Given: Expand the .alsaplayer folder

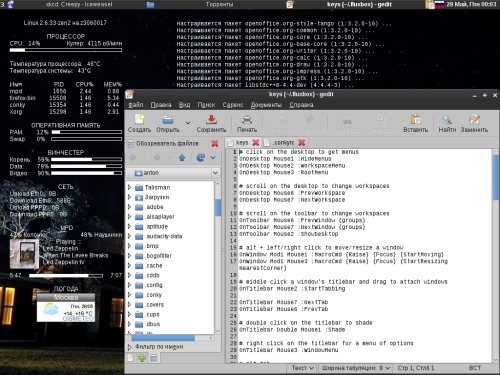Looking at the screenshot, I should pyautogui.click(x=130, y=217).
